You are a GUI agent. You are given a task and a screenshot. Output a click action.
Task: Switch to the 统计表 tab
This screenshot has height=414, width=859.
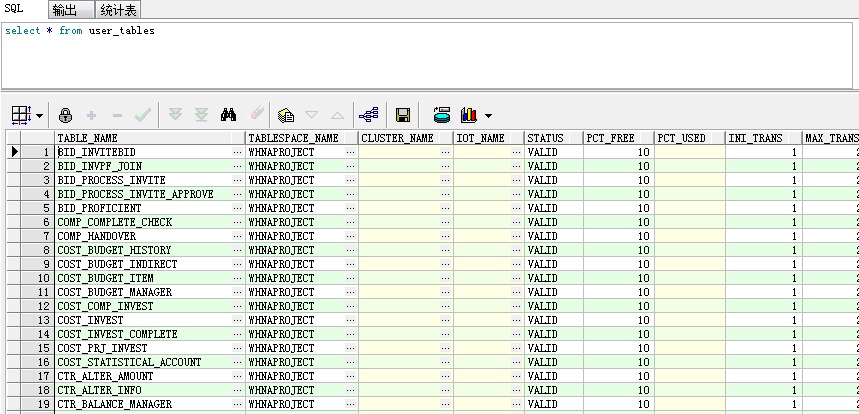118,10
